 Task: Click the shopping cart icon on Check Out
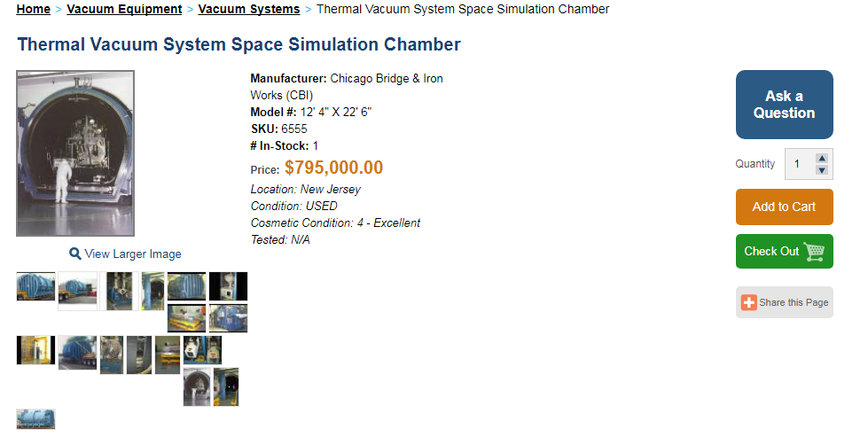coord(814,251)
